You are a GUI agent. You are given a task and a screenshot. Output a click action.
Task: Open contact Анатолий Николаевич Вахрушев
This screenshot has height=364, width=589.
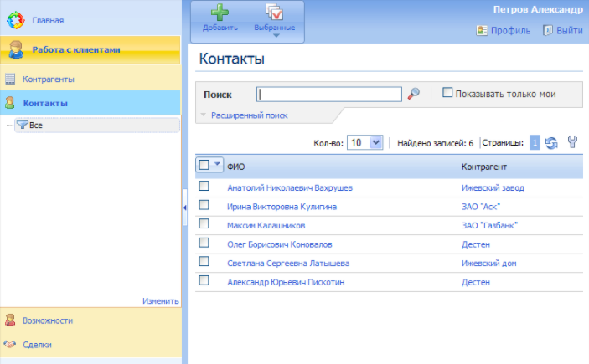pyautogui.click(x=289, y=188)
